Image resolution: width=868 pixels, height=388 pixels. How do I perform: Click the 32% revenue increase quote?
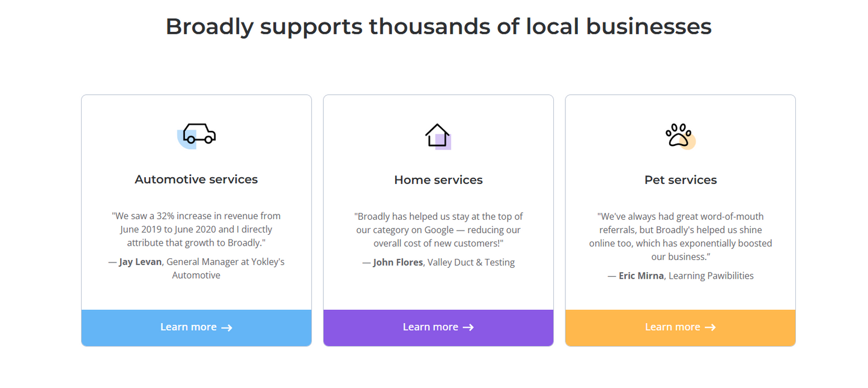click(x=196, y=229)
